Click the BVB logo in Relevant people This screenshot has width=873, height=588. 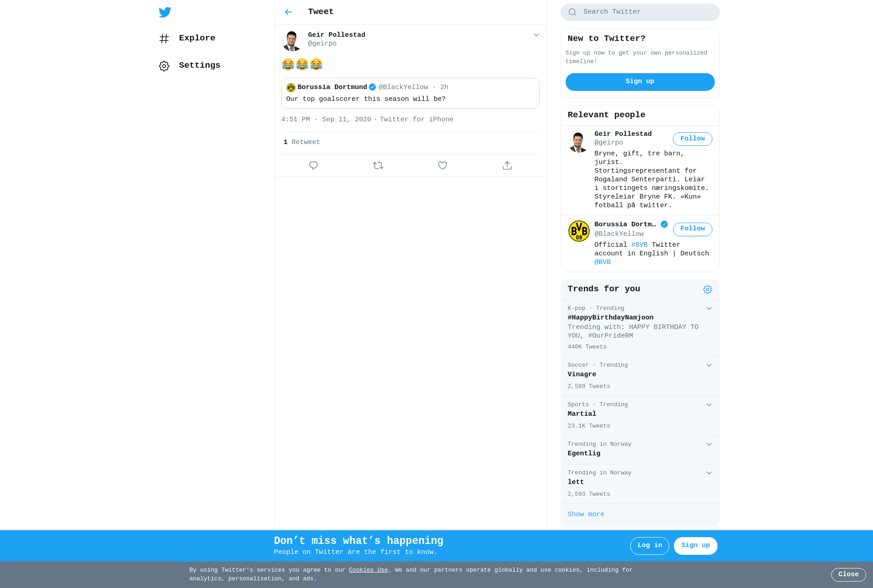579,231
